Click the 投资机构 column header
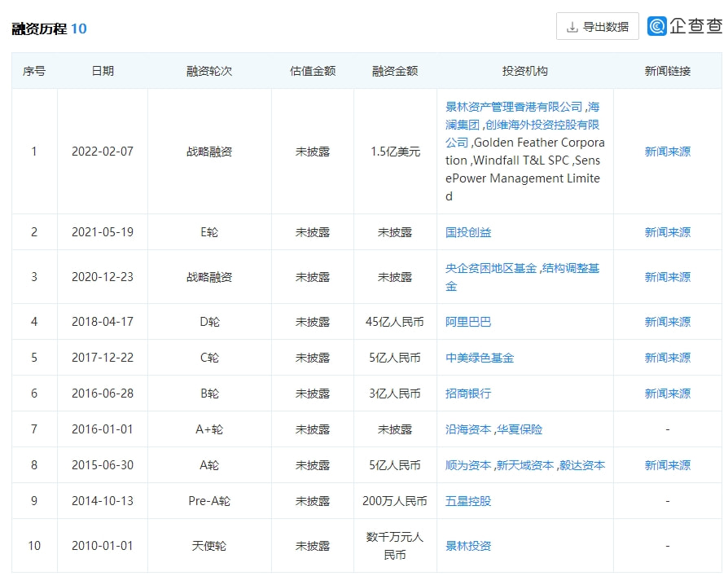Viewport: 728px width, 576px height. pyautogui.click(x=524, y=71)
